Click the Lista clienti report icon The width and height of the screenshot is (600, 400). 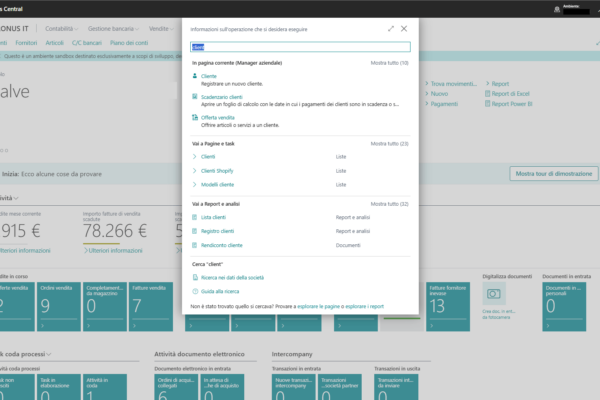point(194,217)
